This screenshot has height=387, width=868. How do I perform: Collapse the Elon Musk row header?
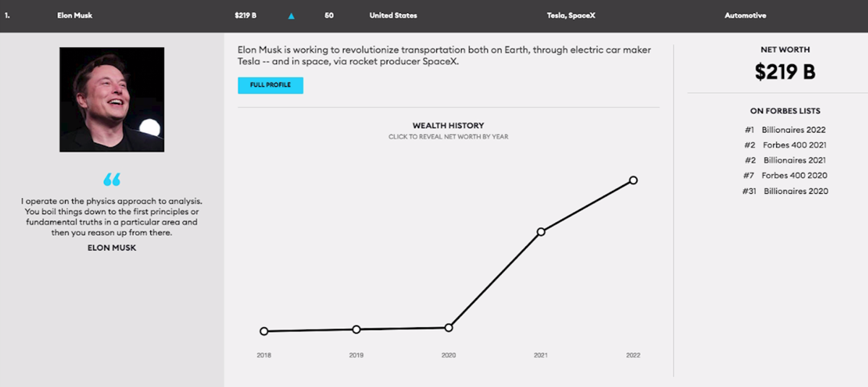point(75,16)
